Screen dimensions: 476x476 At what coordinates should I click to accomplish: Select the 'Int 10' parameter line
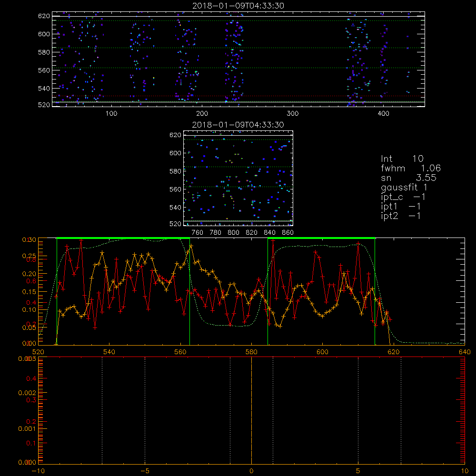[402, 159]
